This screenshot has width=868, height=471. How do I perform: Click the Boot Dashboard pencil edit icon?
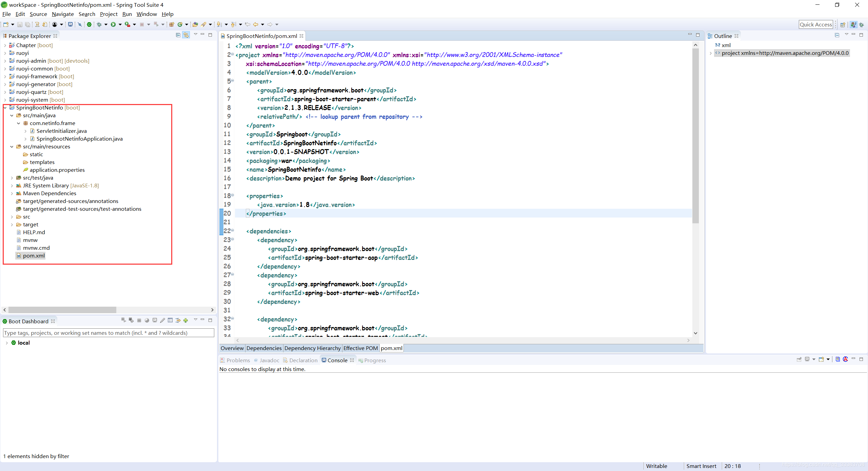point(162,321)
